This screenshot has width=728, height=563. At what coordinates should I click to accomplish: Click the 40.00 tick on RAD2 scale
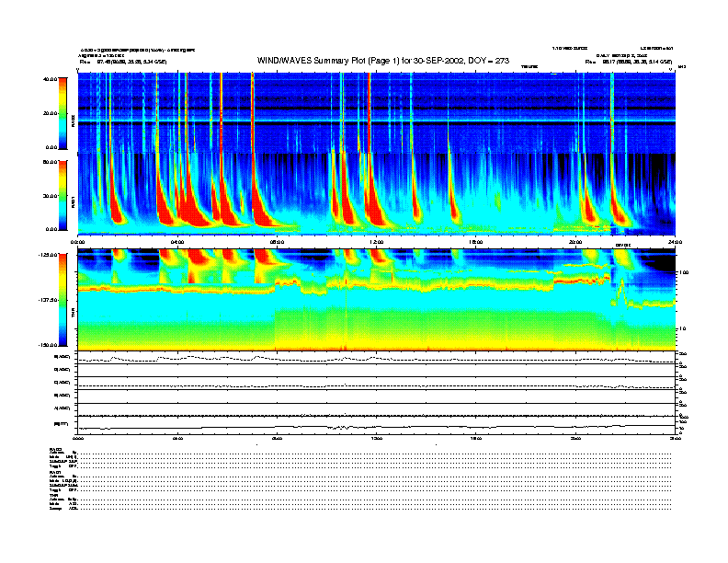[x=50, y=79]
